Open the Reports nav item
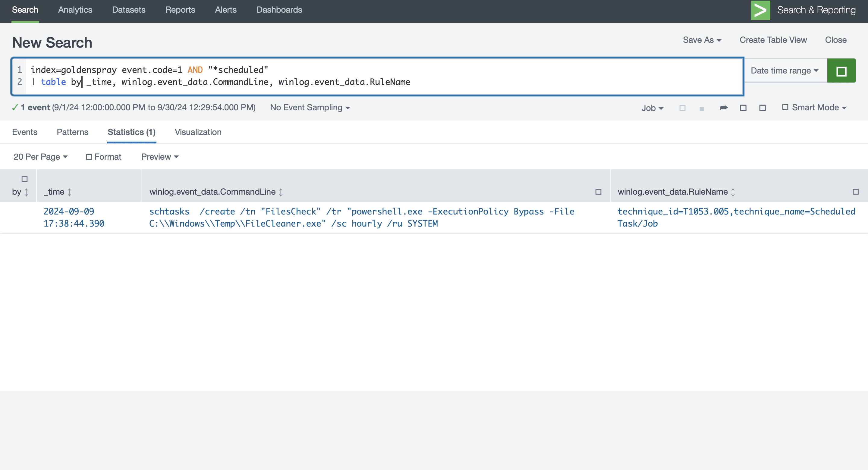868x470 pixels. (x=180, y=10)
